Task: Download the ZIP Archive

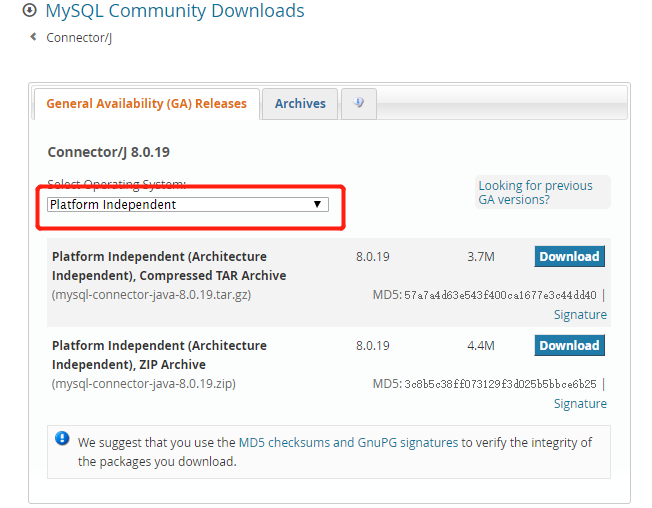Action: pos(569,345)
